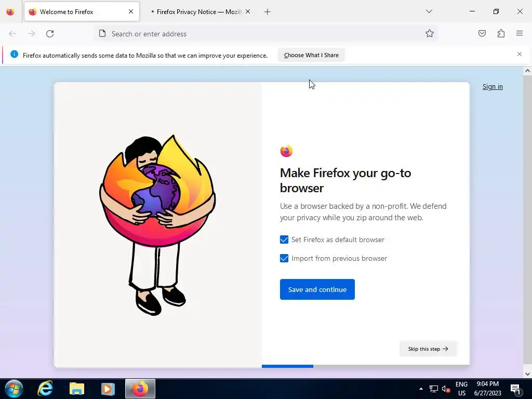Switch to Firefox Privacy Notice tab

tap(200, 12)
